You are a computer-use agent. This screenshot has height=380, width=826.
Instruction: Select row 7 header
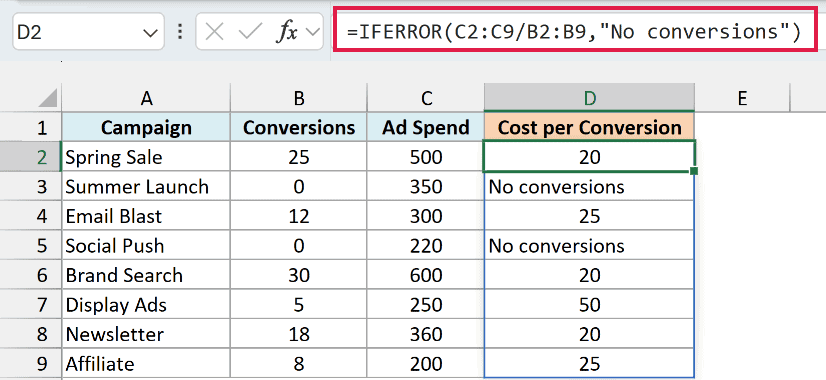31,305
